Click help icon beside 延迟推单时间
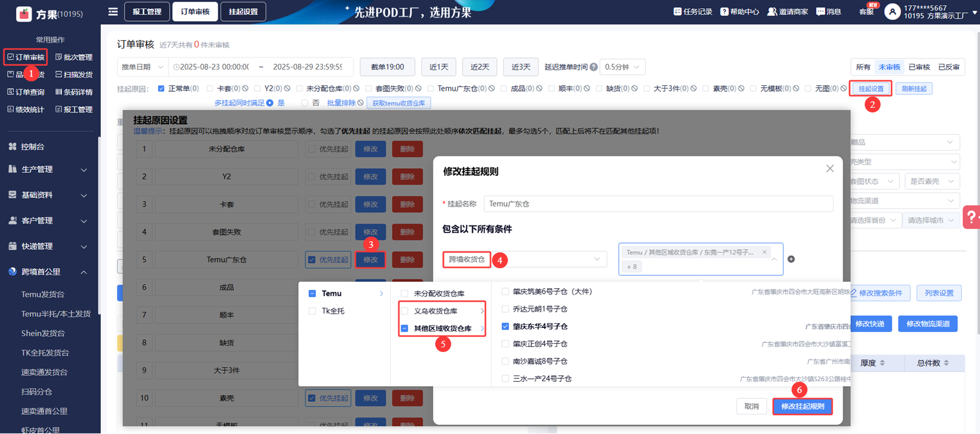980x434 pixels. click(x=594, y=67)
